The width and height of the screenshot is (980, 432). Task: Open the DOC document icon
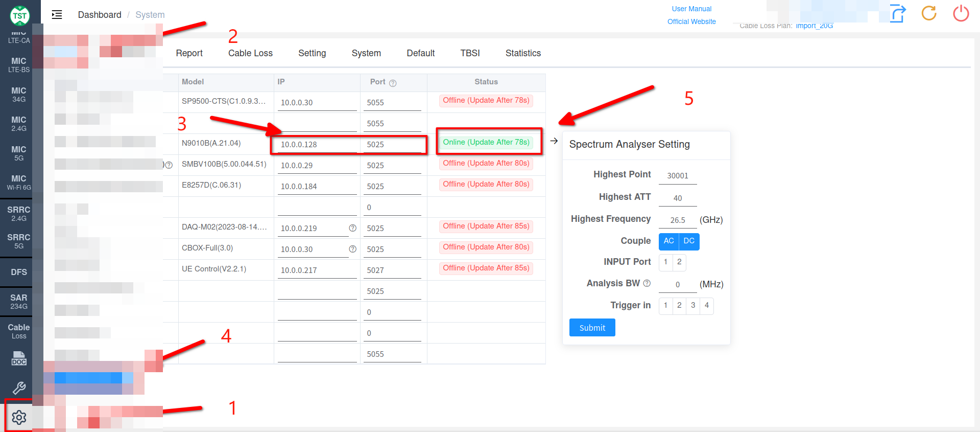point(19,358)
